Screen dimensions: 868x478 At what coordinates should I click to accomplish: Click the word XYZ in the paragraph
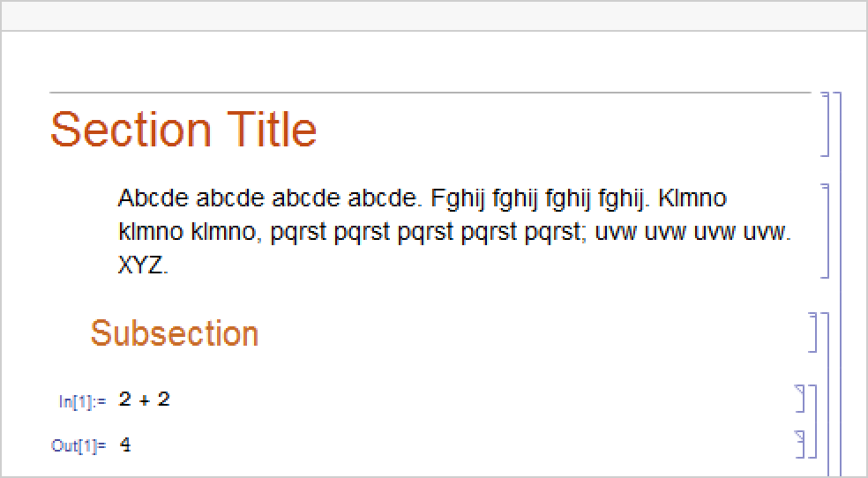pyautogui.click(x=142, y=265)
